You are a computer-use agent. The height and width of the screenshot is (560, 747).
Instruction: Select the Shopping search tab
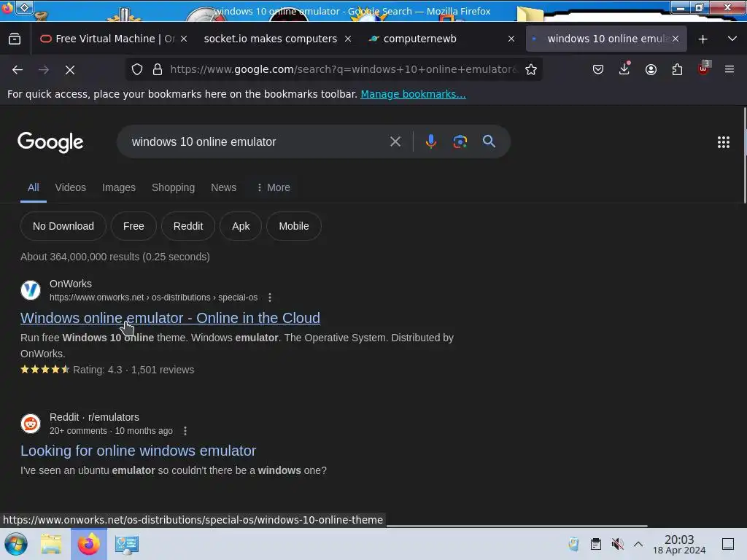[173, 187]
